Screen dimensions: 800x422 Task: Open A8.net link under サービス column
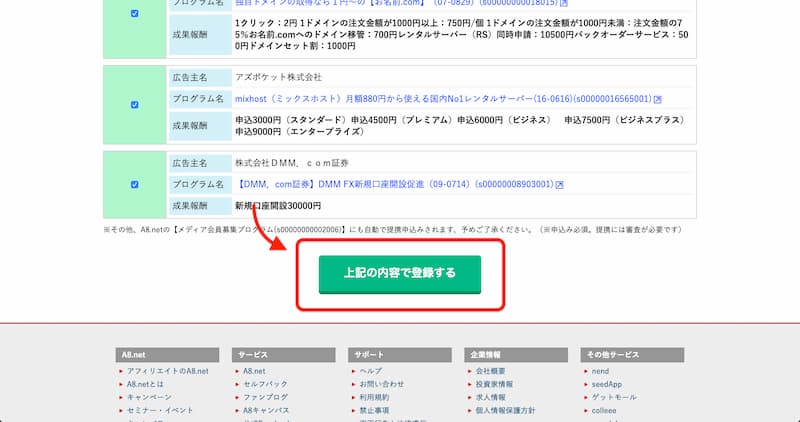pos(254,371)
